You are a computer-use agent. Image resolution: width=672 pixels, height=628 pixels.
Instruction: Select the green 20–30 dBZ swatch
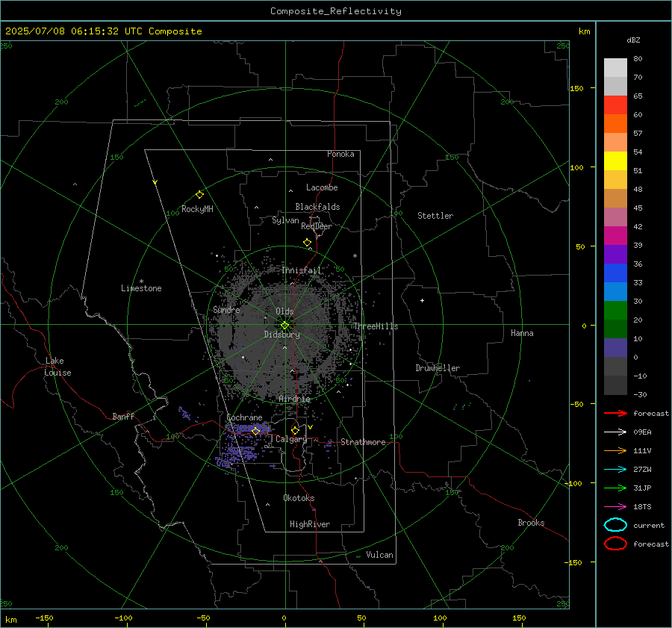point(615,311)
